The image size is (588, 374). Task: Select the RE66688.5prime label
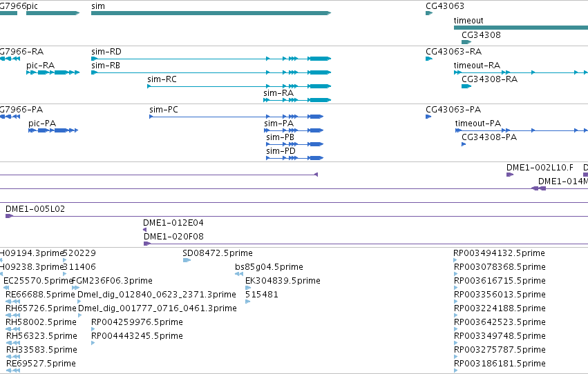tap(40, 295)
